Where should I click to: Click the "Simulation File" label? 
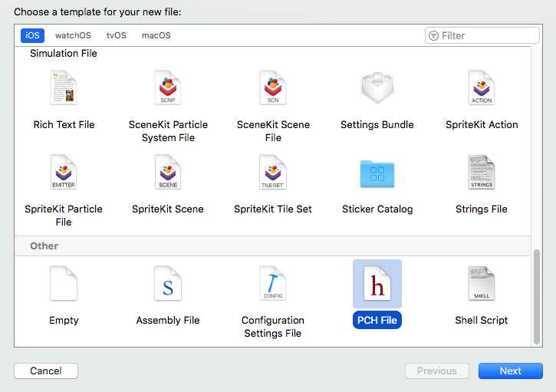click(x=64, y=53)
